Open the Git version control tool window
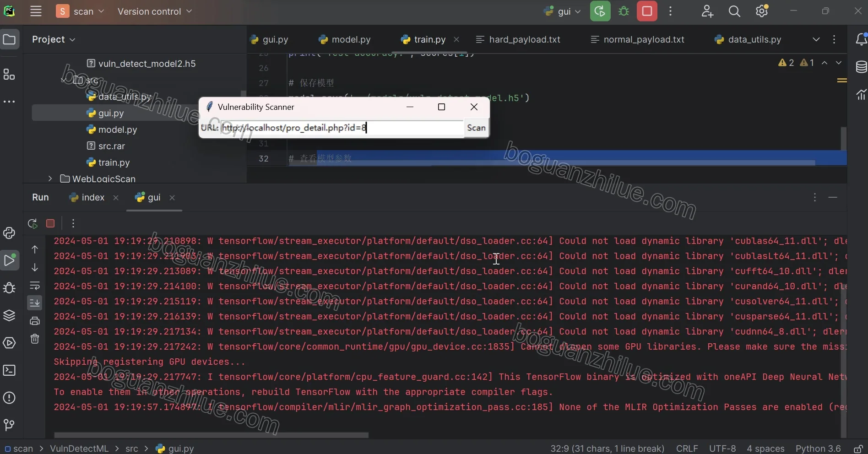 coord(9,425)
